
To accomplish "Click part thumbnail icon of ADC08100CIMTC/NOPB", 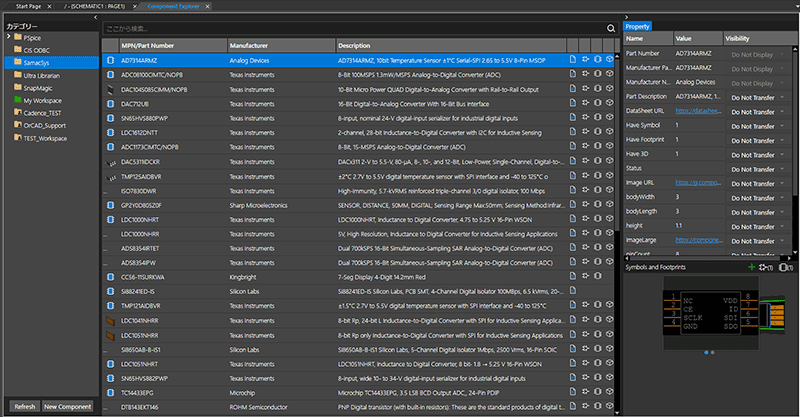I will (110, 75).
